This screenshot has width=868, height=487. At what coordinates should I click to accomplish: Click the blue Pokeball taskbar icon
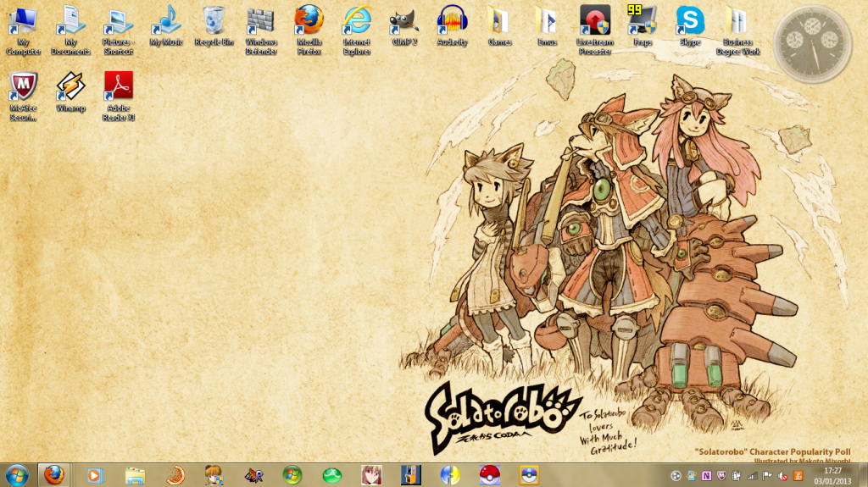529,475
